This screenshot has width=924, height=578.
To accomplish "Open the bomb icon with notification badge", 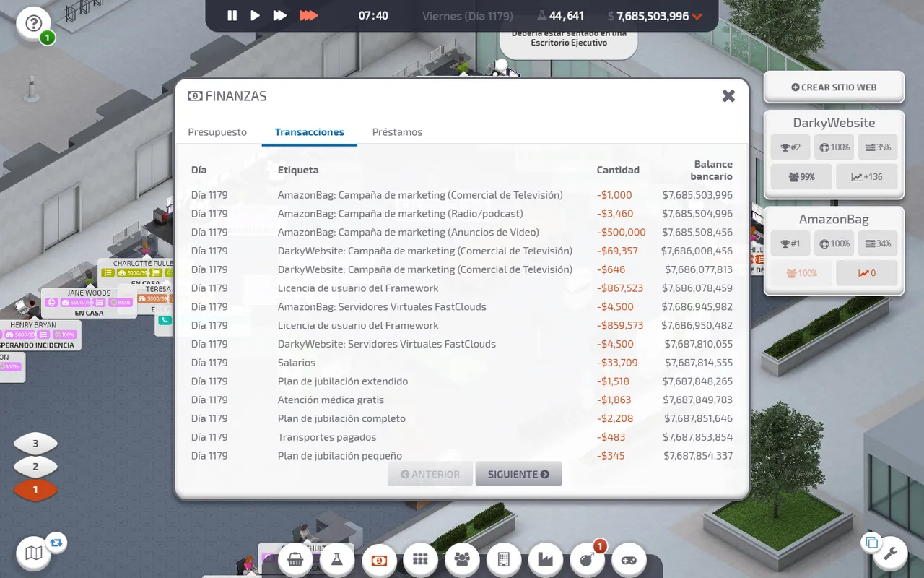I will pos(588,559).
